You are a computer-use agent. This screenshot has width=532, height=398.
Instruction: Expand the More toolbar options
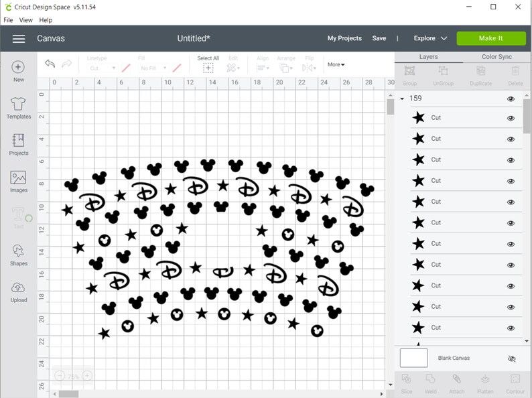[x=336, y=64]
